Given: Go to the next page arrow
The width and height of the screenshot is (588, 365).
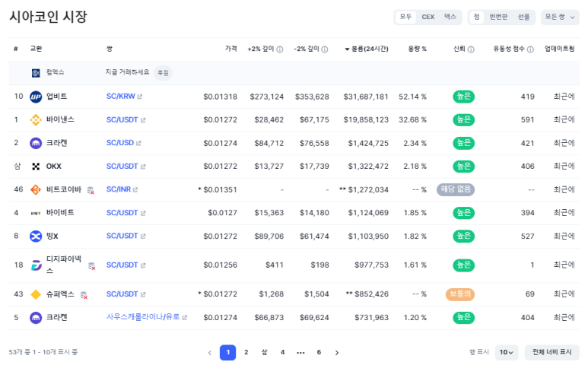Looking at the screenshot, I should (337, 353).
